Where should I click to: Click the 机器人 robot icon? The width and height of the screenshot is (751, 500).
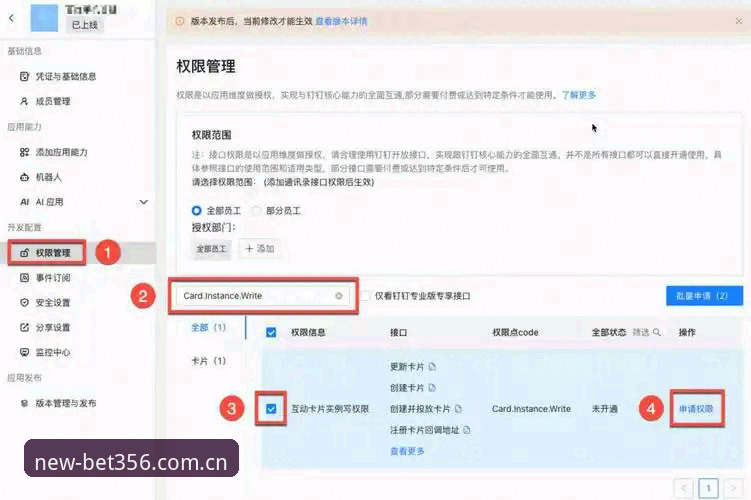point(24,177)
